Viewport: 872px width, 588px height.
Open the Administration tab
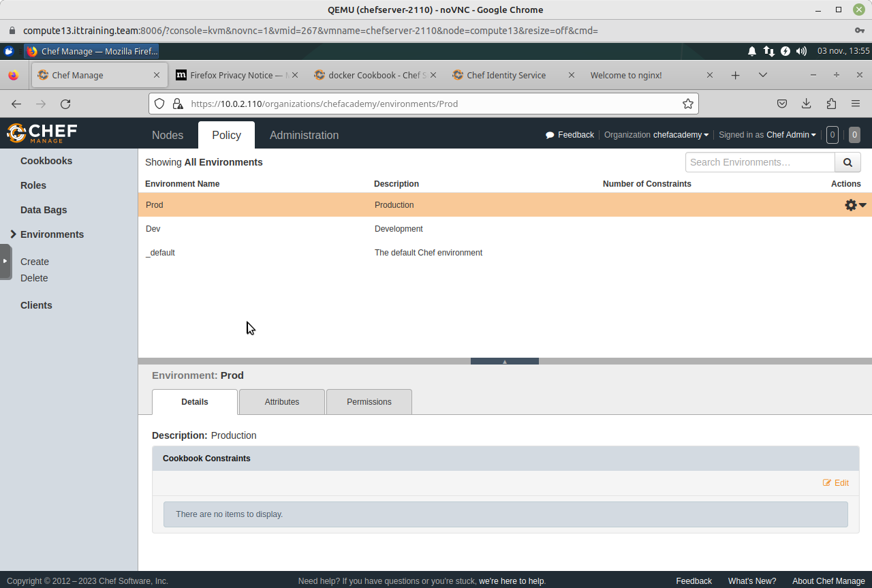(304, 135)
